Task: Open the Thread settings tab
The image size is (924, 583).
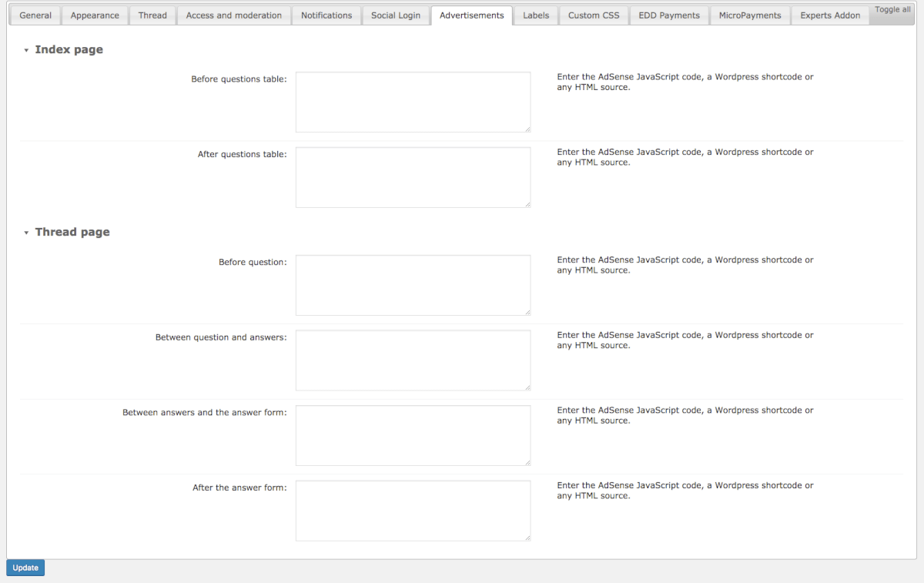Action: (152, 15)
